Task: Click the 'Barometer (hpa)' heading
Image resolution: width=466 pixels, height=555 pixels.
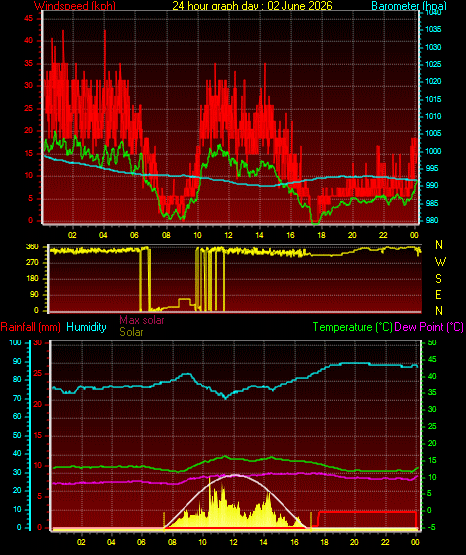Action: tap(409, 5)
